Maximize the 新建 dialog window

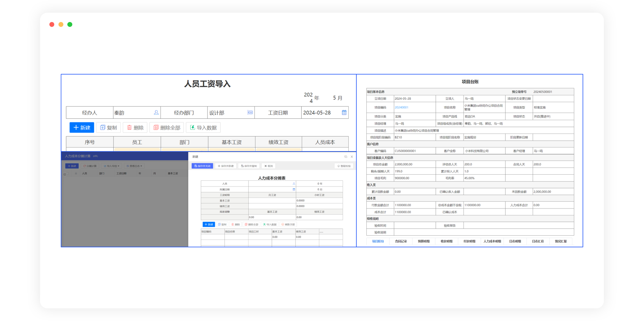[x=346, y=157]
